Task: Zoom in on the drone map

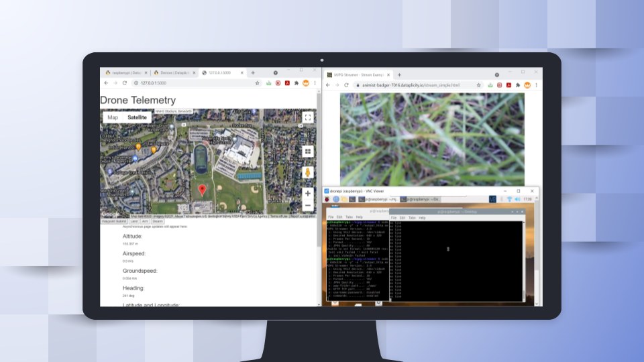Action: pyautogui.click(x=308, y=193)
